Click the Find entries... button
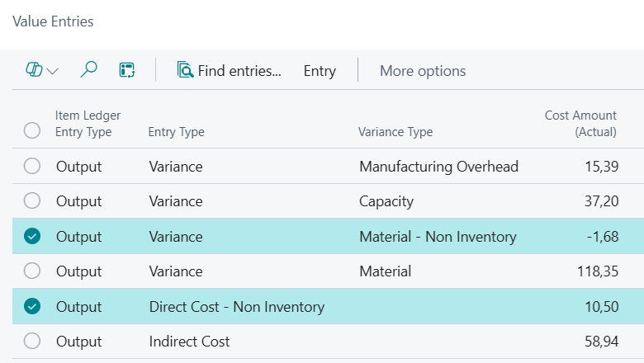 (230, 71)
